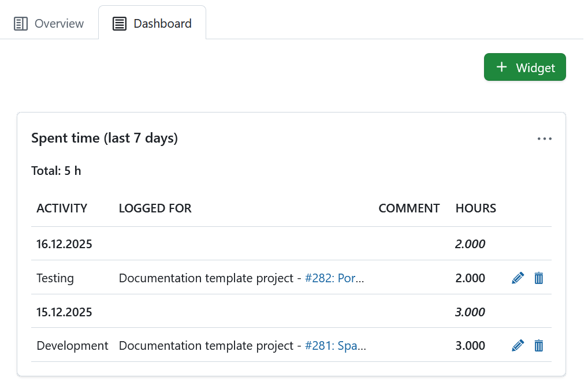The width and height of the screenshot is (588, 385).
Task: Add a new widget to the dashboard
Action: click(524, 67)
